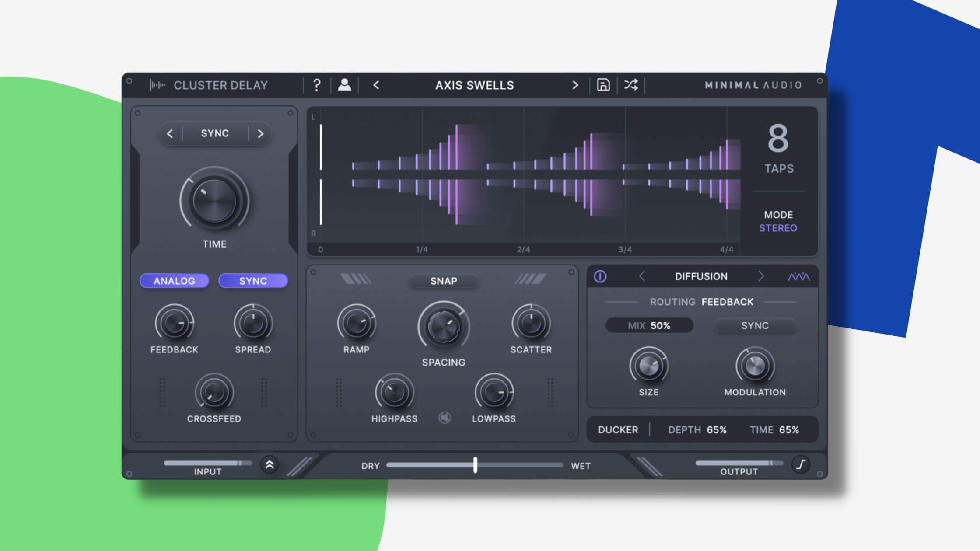This screenshot has width=980, height=551.
Task: Click the DIFFUSION effect title
Action: pos(701,276)
